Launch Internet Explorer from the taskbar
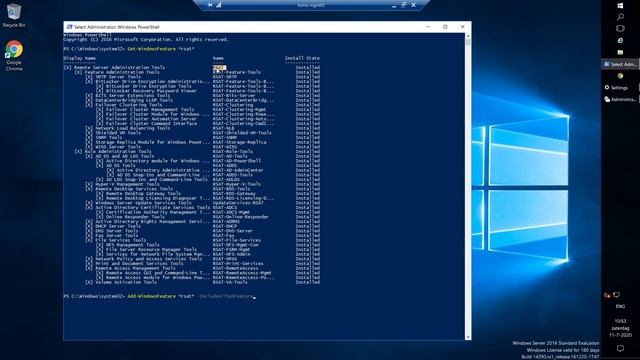The width and height of the screenshot is (640, 360). click(x=620, y=40)
